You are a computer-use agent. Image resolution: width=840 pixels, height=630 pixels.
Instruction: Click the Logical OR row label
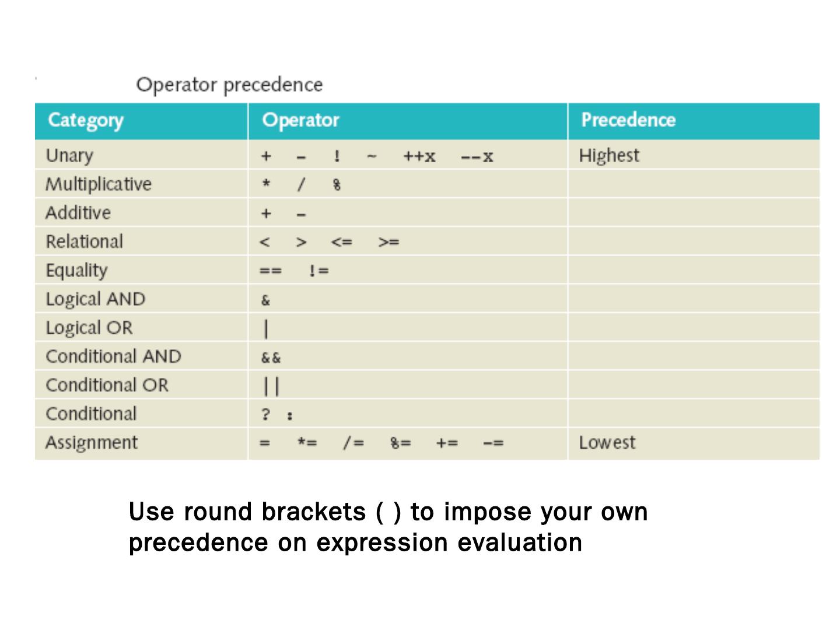89,328
